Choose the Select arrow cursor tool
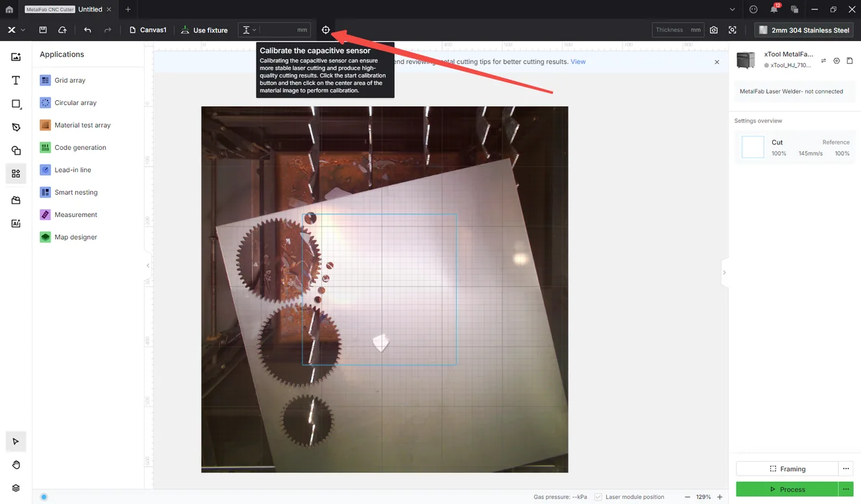Viewport: 861px width, 504px height. pyautogui.click(x=16, y=442)
